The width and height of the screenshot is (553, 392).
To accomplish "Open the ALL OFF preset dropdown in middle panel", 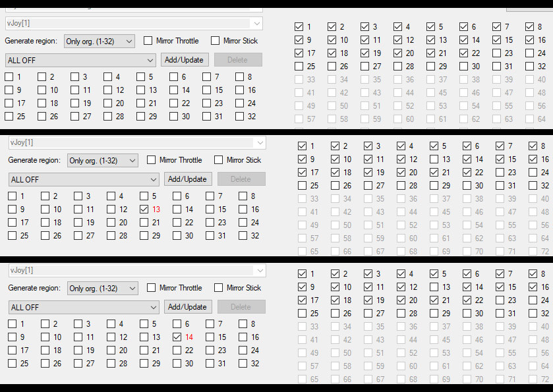I will [84, 179].
